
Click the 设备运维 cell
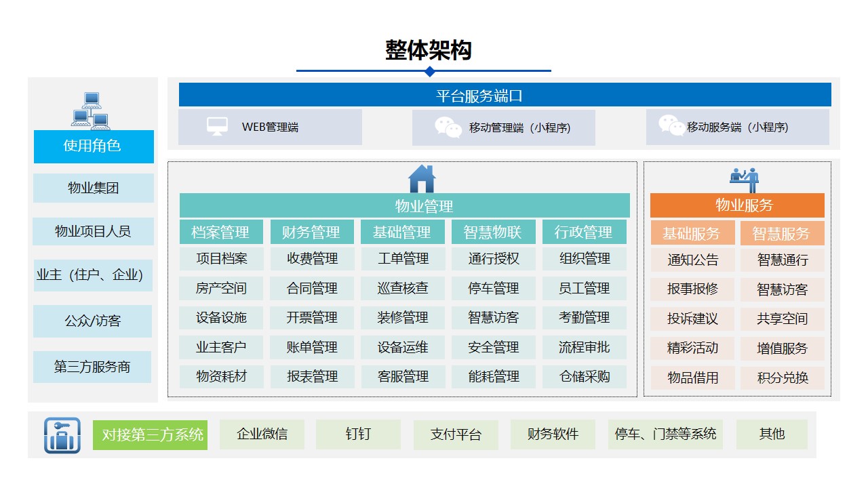coord(403,348)
